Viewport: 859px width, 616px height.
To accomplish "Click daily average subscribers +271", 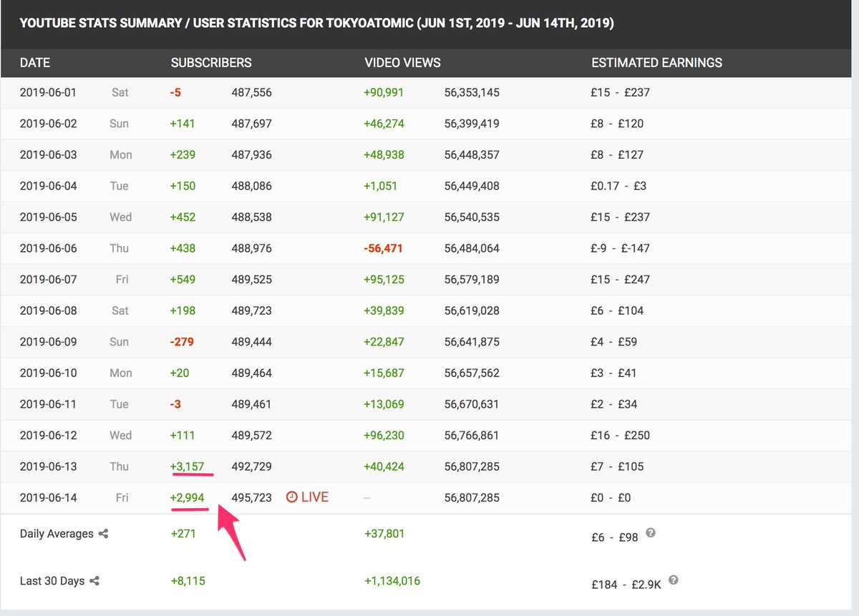I will 183,534.
